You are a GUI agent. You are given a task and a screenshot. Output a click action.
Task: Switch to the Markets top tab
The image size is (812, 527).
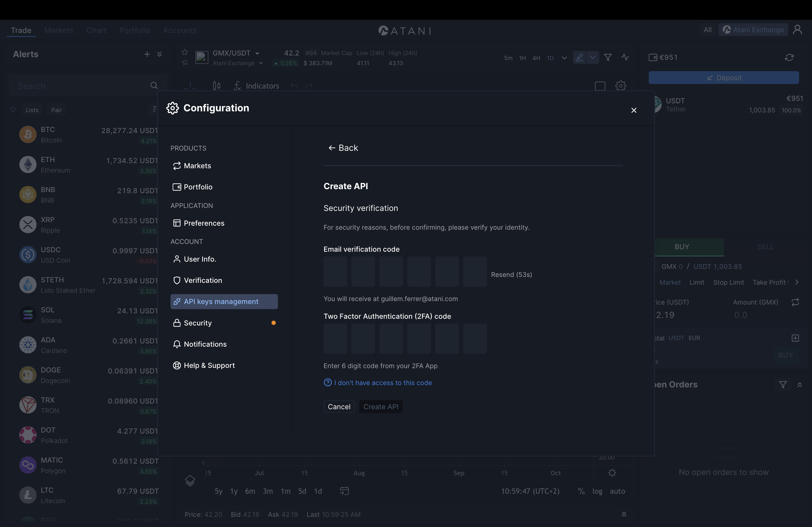(59, 30)
